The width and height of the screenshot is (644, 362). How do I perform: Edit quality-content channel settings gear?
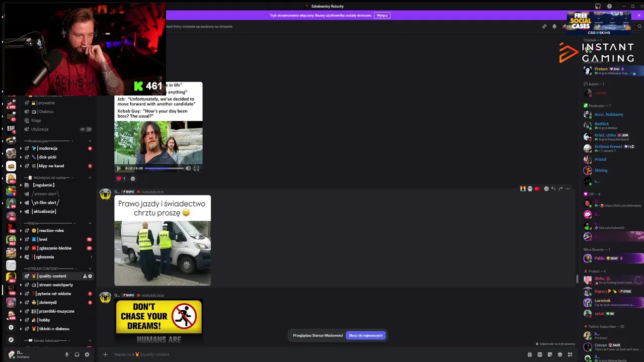(90, 276)
